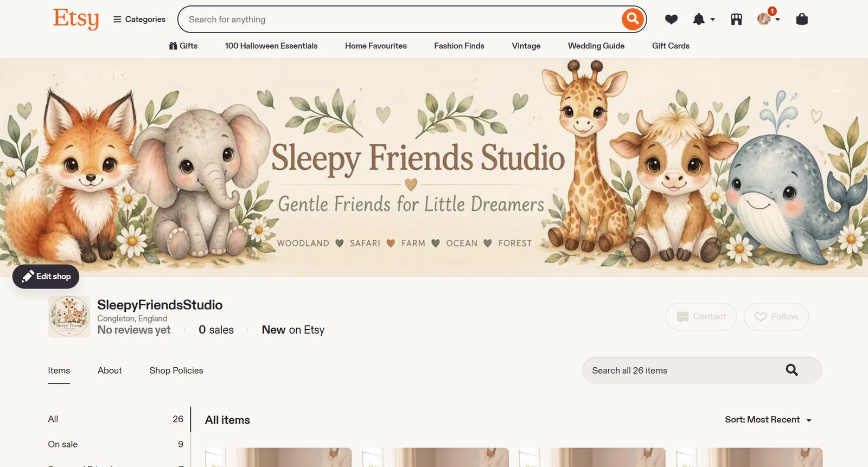The image size is (868, 467).
Task: Open the shopping basket icon
Action: [x=802, y=20]
